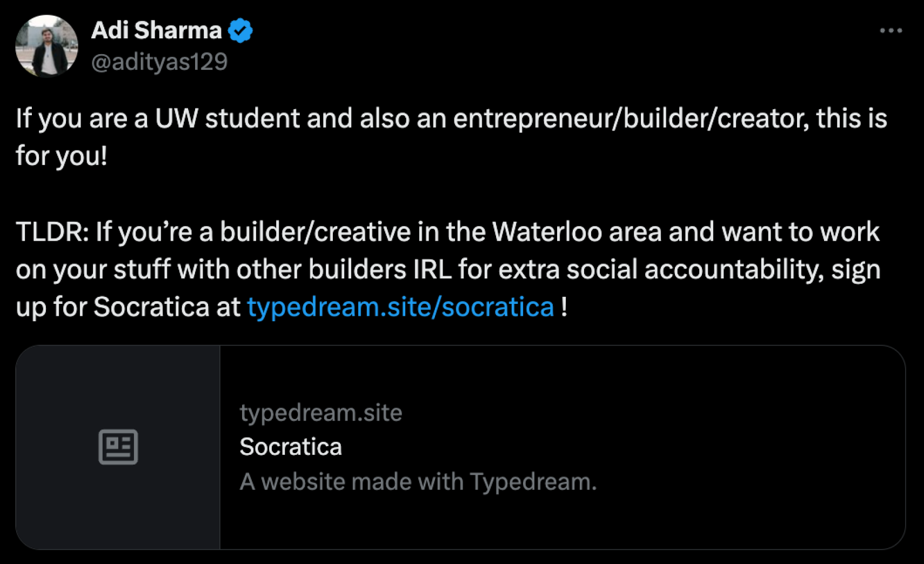Open the Socratica link card title

tap(291, 447)
